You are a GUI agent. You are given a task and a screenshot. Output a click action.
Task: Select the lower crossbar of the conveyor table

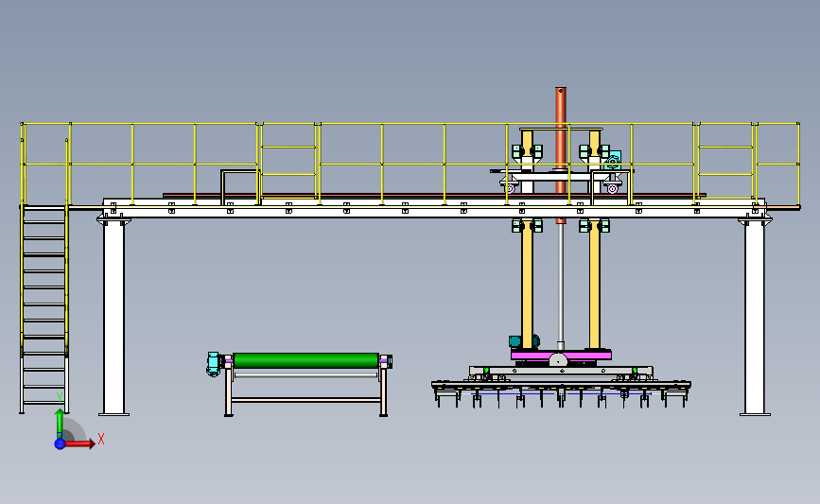(x=305, y=400)
